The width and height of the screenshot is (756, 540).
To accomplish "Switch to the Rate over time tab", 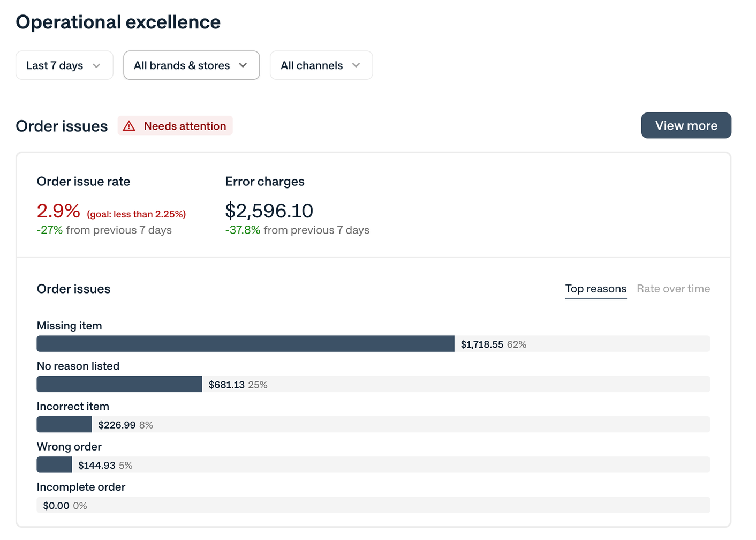I will coord(673,289).
